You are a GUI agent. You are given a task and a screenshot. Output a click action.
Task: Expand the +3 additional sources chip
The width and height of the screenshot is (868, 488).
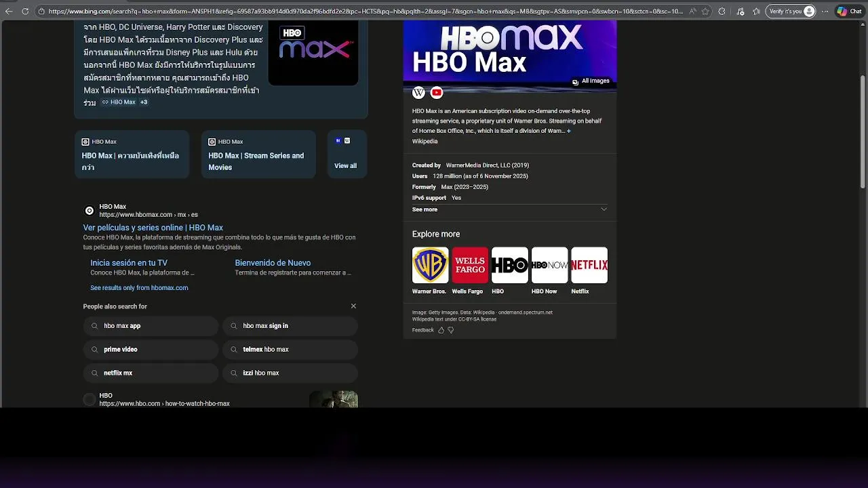click(x=144, y=102)
